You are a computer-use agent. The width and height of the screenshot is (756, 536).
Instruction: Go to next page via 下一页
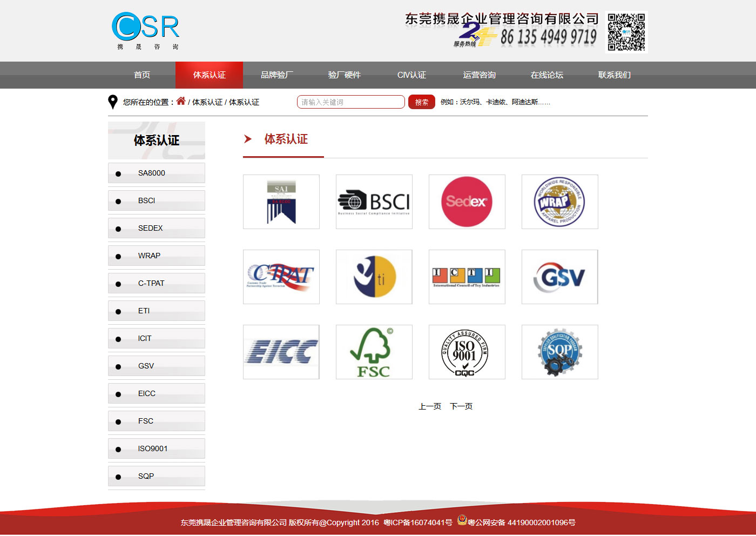461,406
